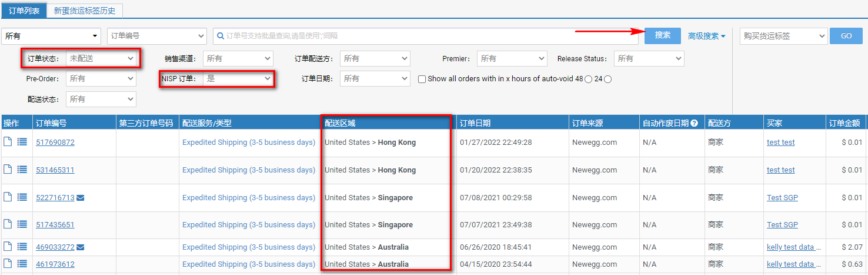Click date 07/08/2021 00:29:58
This screenshot has width=868, height=275.
coord(496,198)
